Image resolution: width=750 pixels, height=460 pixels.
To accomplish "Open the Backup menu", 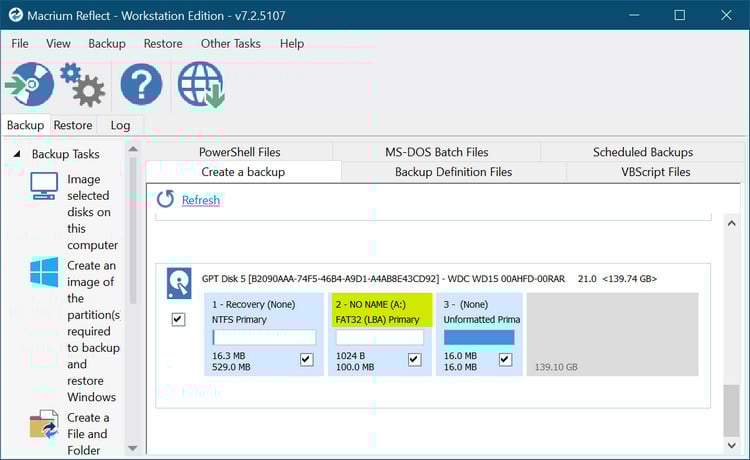I will (107, 44).
